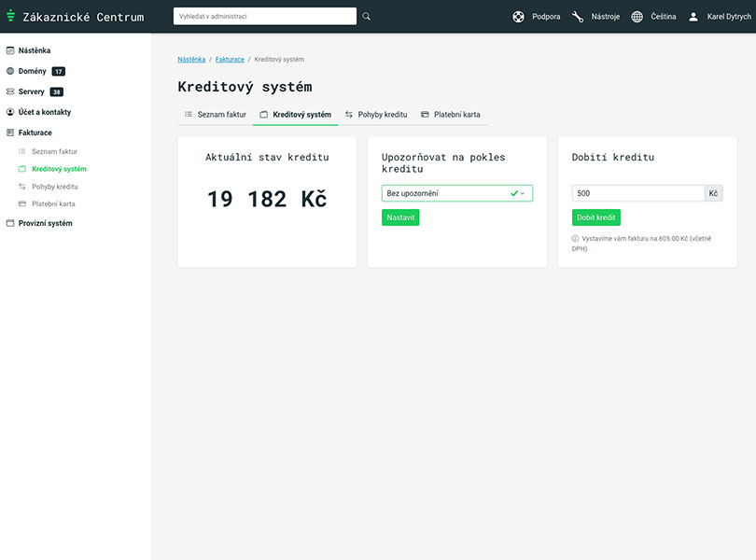Open the Nástroje link in header
Image resolution: width=756 pixels, height=560 pixels.
click(x=606, y=17)
